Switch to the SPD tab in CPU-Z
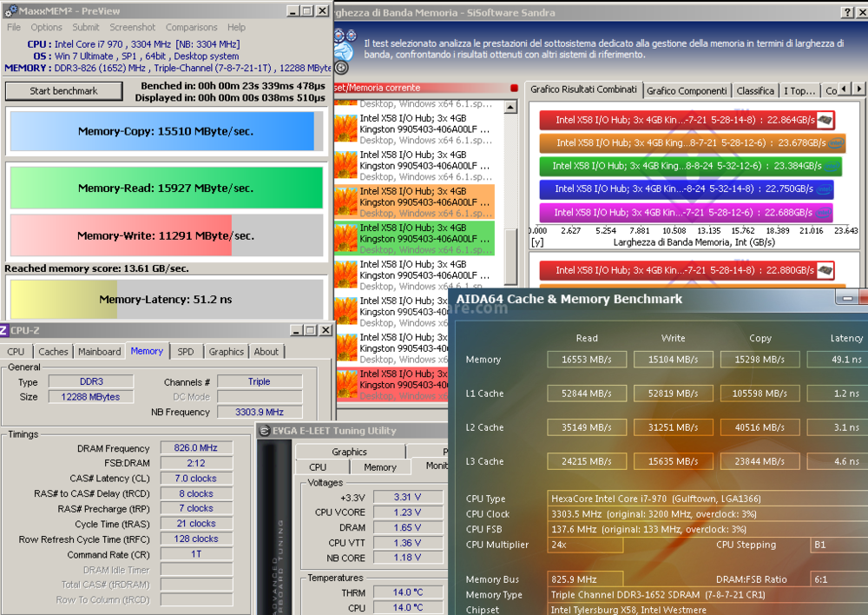The image size is (868, 615). 186,351
